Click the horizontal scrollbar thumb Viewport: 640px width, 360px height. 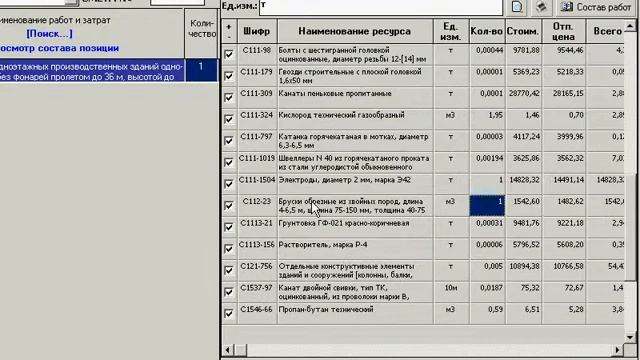coord(241,350)
